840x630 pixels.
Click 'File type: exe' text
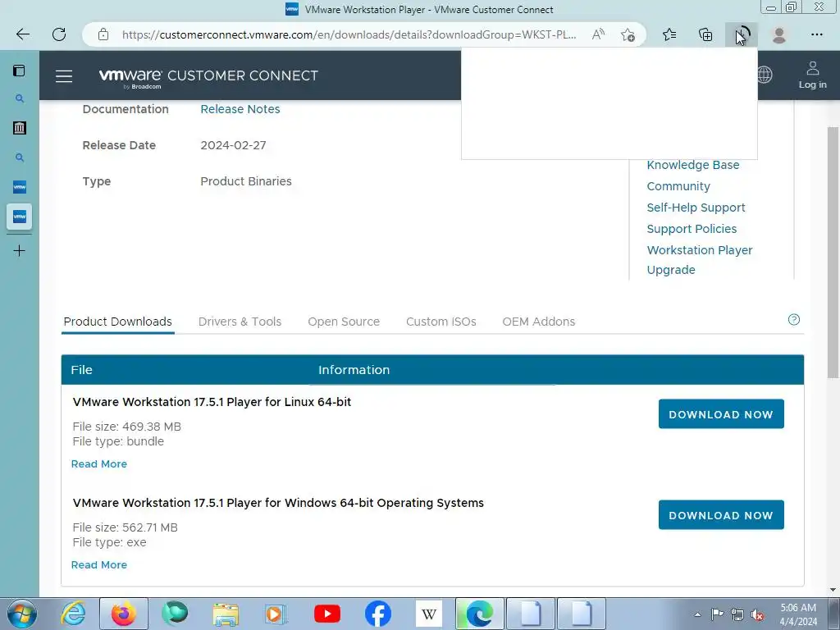(109, 542)
